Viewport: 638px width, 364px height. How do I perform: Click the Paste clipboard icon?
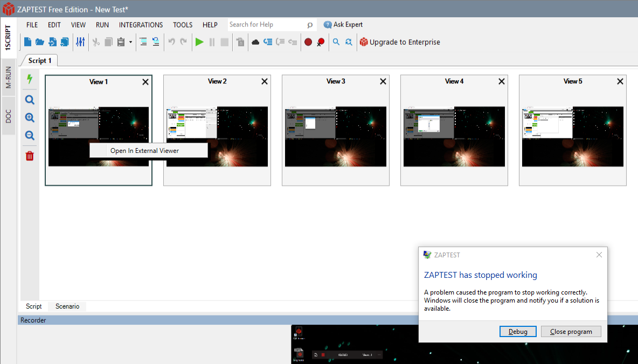coord(121,42)
